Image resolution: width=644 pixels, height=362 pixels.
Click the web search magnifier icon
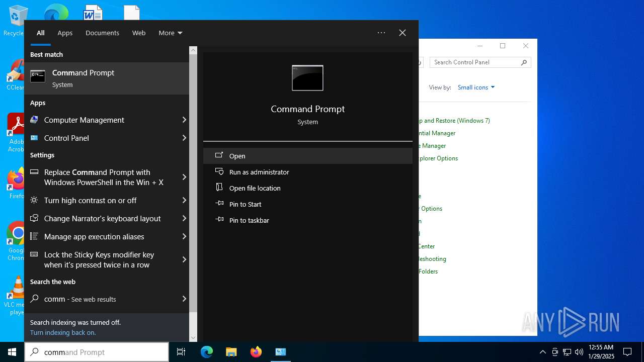34,299
